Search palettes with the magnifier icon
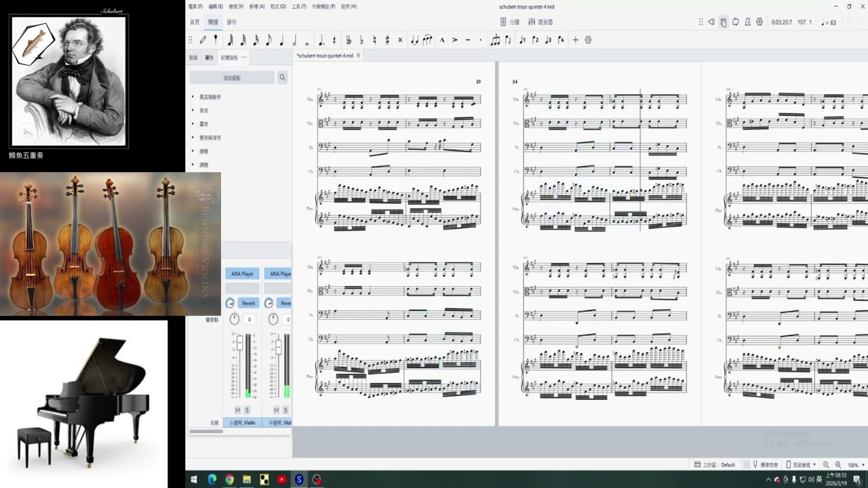The image size is (868, 488). coord(283,78)
